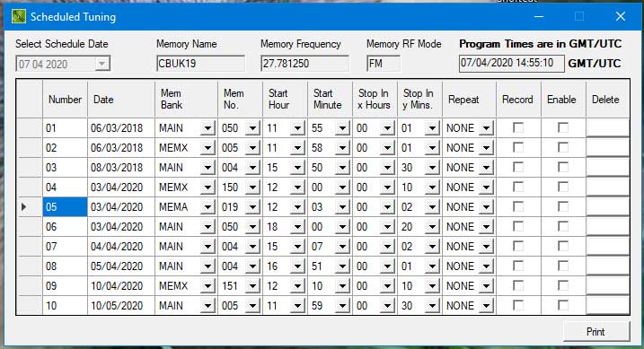Open Start Hour dropdown in row 03

coord(297,168)
